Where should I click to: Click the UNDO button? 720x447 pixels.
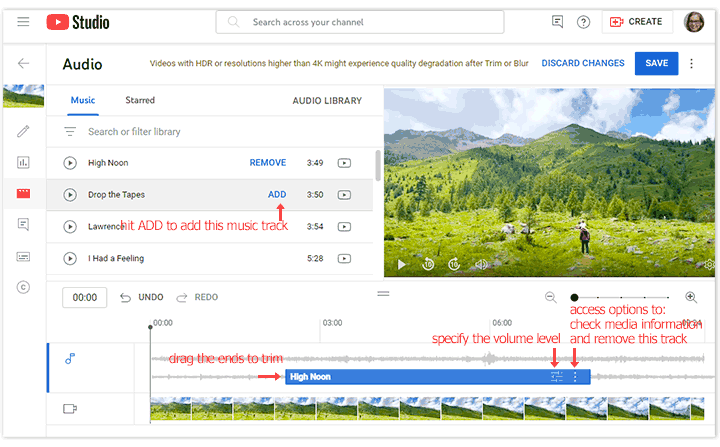141,297
